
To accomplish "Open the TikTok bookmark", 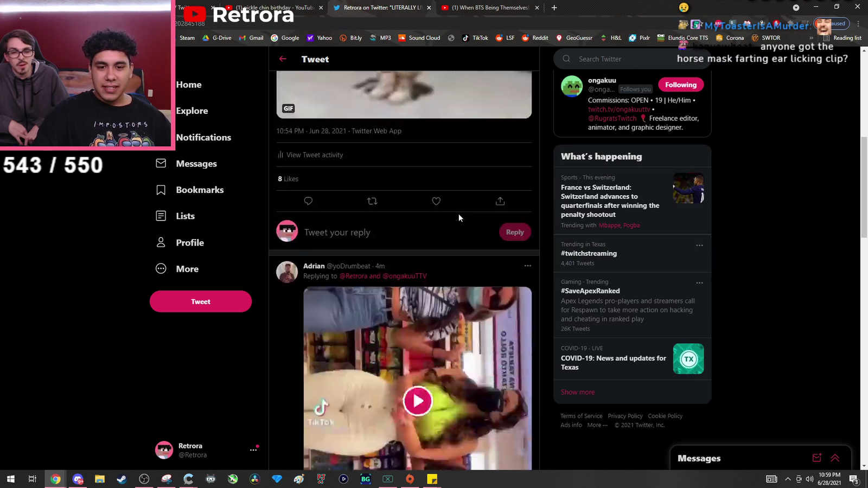I will pyautogui.click(x=475, y=38).
